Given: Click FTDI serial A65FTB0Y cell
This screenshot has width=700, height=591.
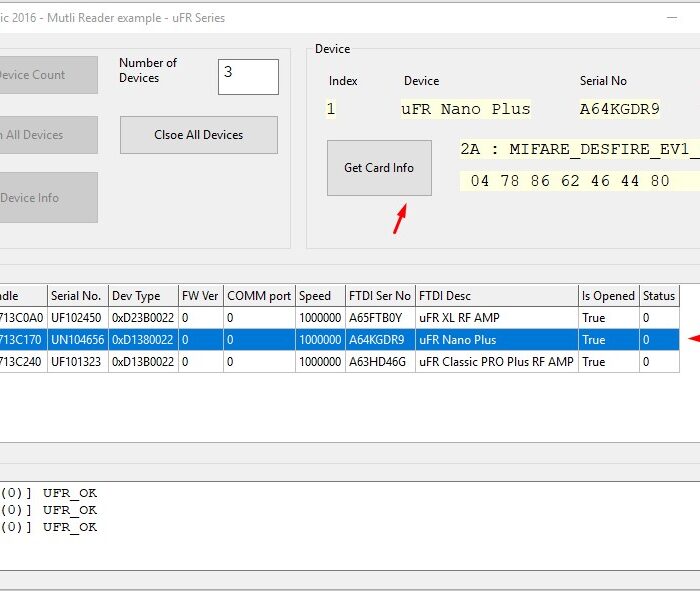Looking at the screenshot, I should click(380, 318).
